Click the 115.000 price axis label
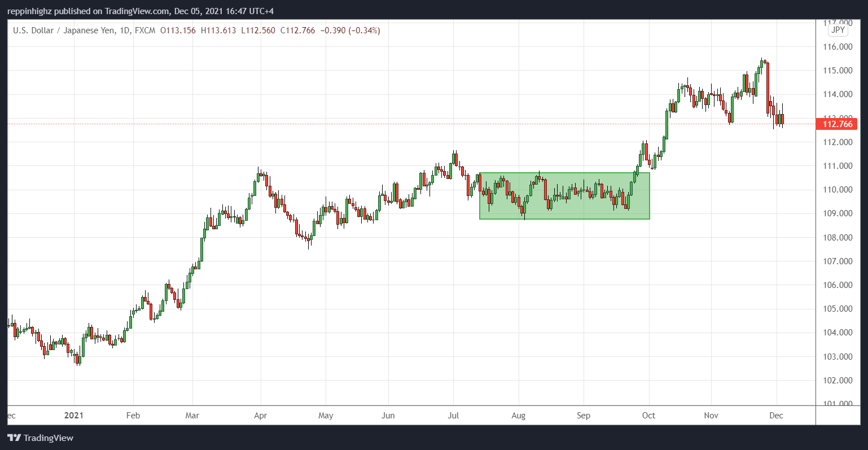Image resolution: width=868 pixels, height=450 pixels. click(838, 71)
